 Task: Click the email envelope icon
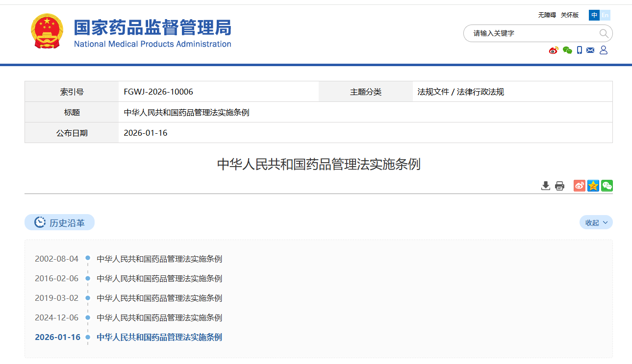click(590, 50)
